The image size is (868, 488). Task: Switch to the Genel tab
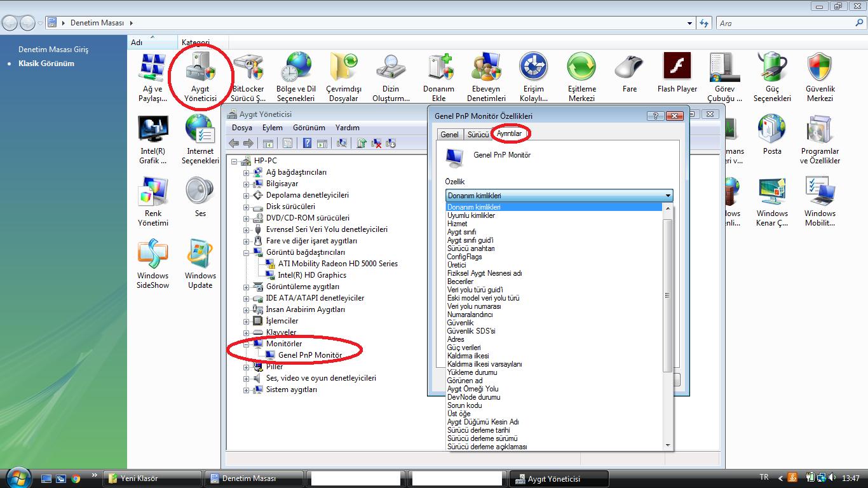click(x=449, y=135)
